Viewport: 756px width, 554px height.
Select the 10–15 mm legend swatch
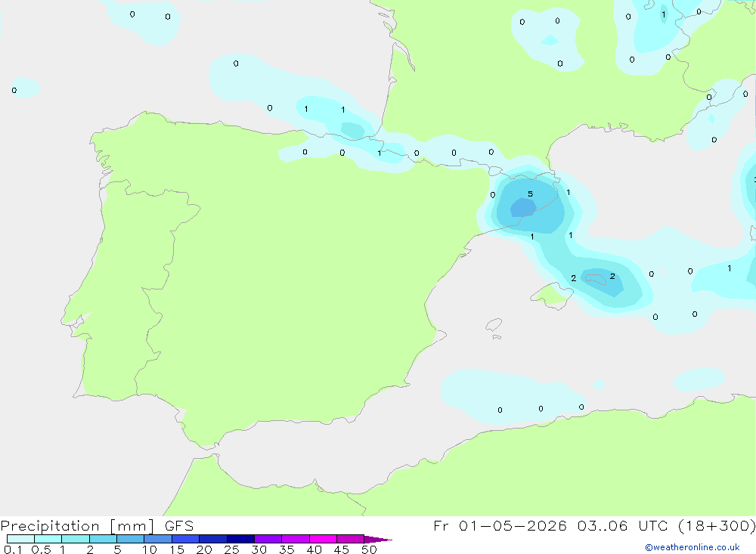(x=158, y=539)
